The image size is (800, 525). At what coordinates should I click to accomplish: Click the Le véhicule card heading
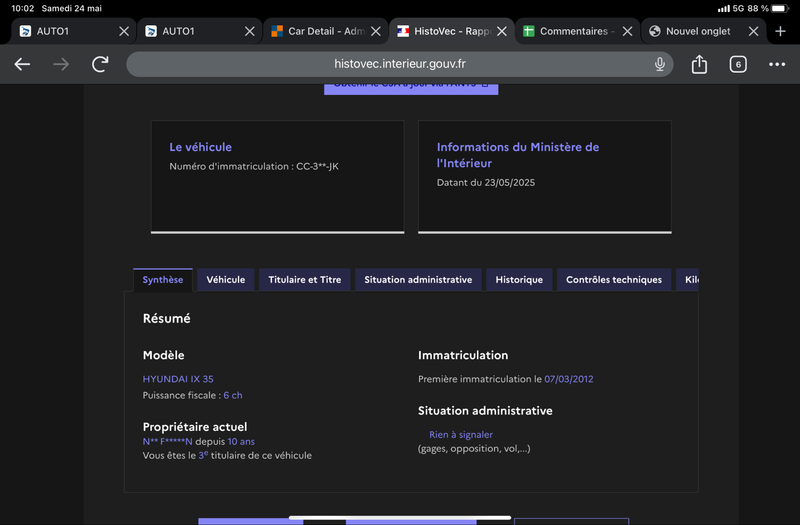[201, 147]
